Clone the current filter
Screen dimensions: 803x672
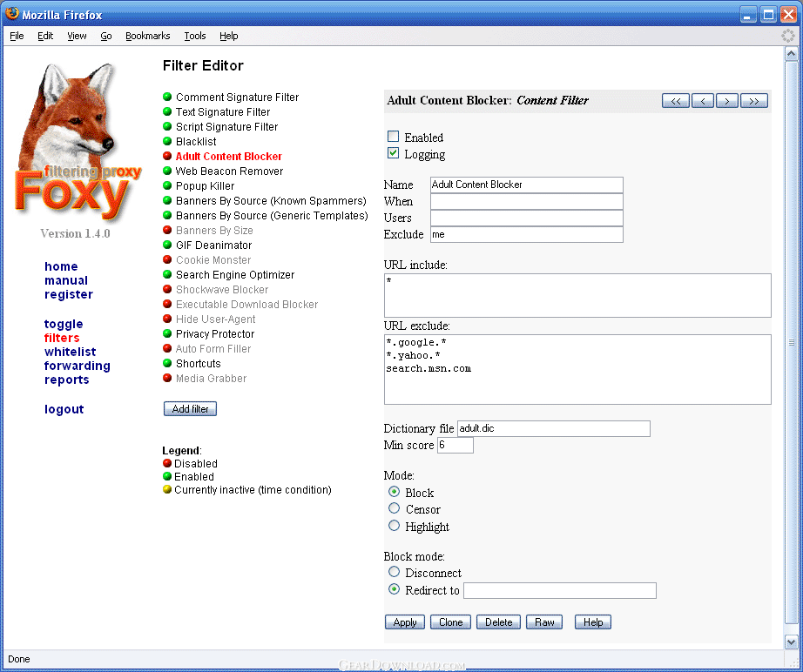tap(450, 622)
